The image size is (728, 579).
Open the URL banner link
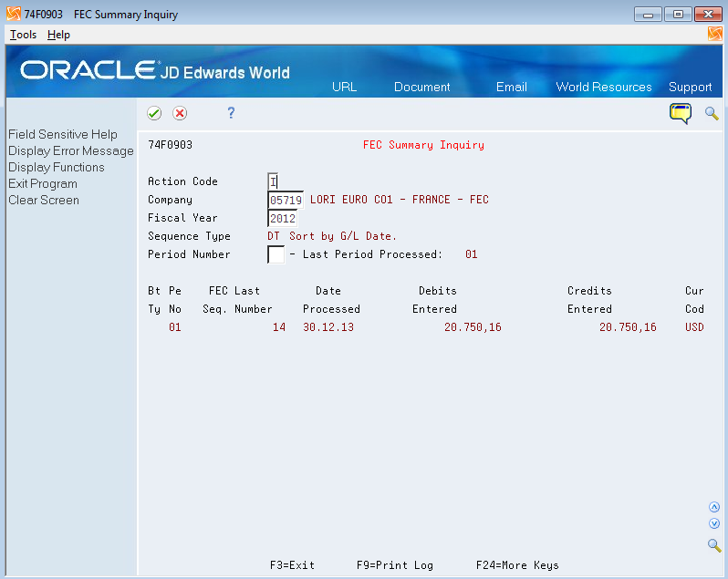345,88
